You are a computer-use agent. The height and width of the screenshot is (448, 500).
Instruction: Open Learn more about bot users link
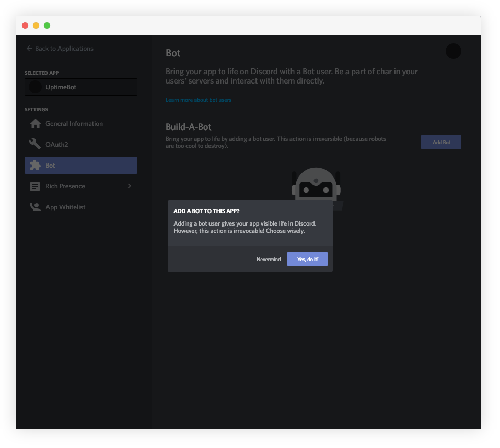[199, 100]
